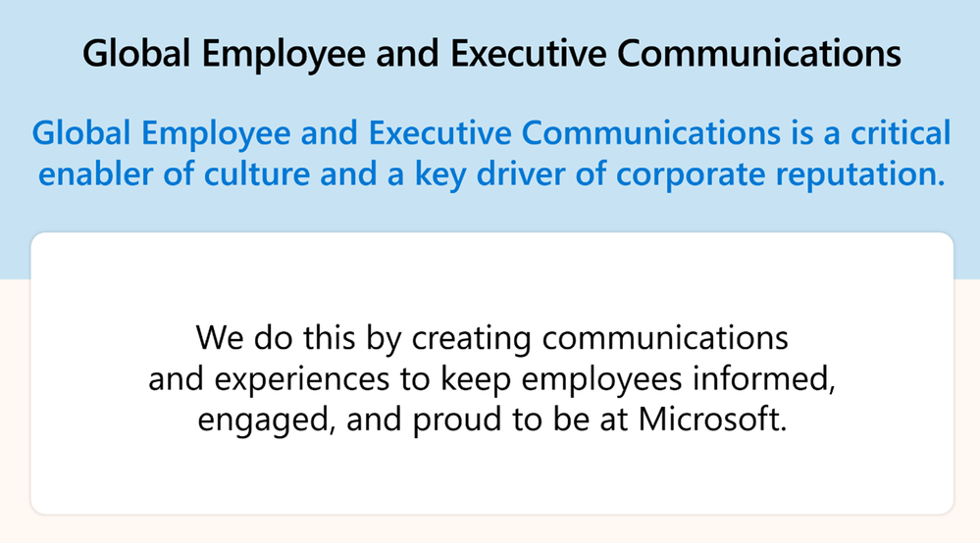980x543 pixels.
Task: Click the word 'culture' in blue subtitle
Action: (x=256, y=173)
